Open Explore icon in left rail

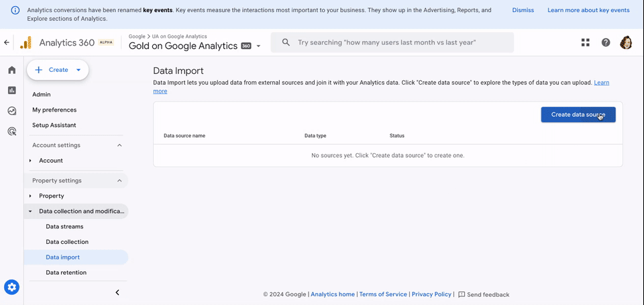coord(12,111)
